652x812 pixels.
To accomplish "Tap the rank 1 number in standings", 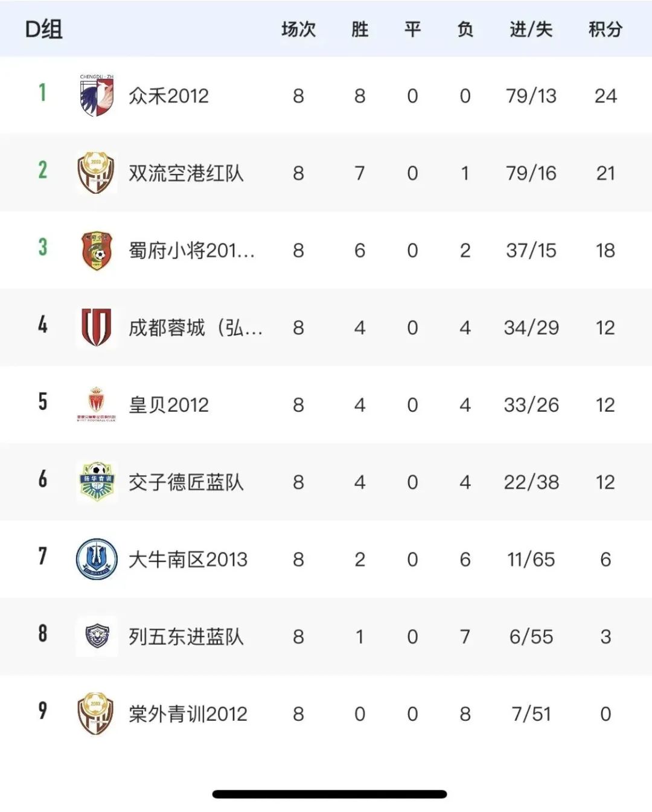I will [x=42, y=92].
